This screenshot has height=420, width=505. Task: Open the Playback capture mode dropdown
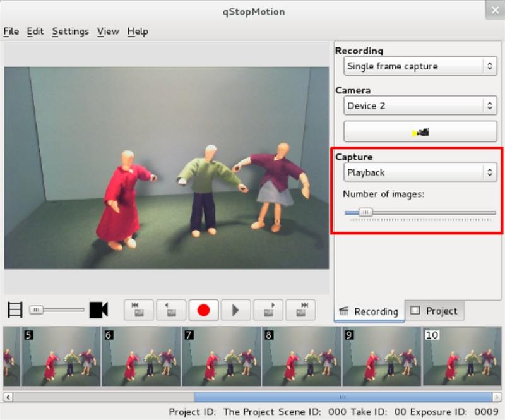click(419, 171)
